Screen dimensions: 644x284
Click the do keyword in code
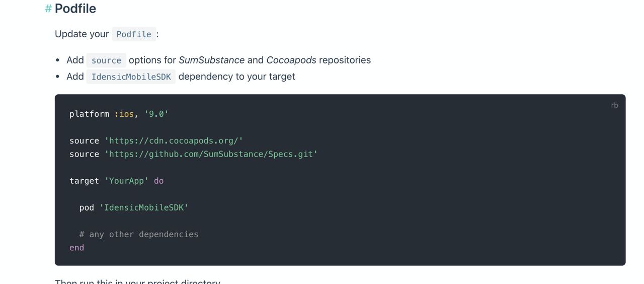pyautogui.click(x=158, y=181)
